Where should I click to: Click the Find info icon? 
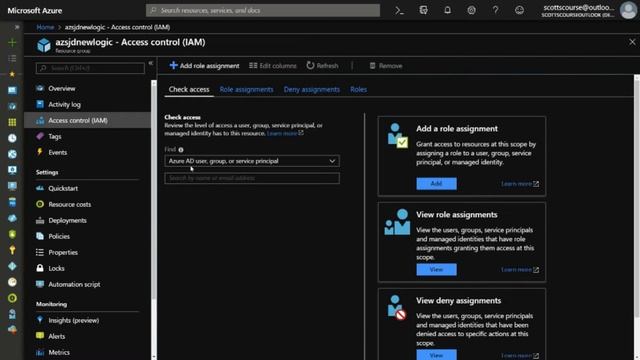tap(181, 150)
